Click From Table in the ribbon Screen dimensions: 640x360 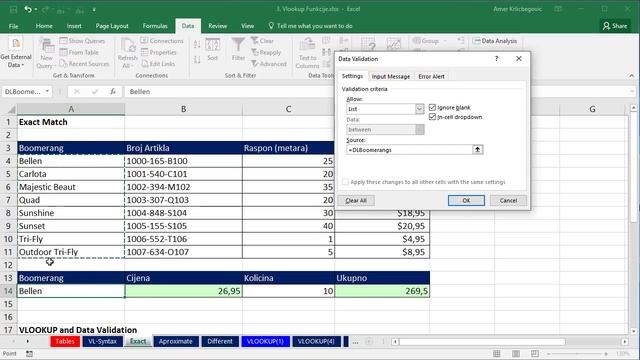pyautogui.click(x=79, y=52)
